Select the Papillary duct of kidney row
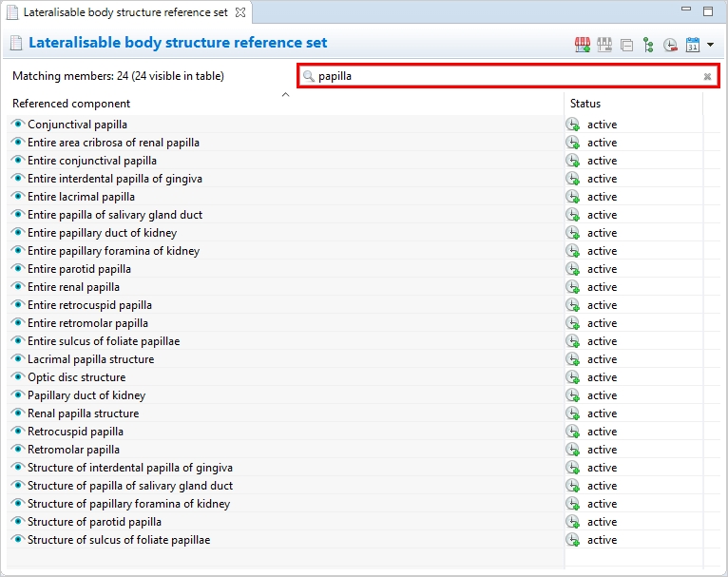The width and height of the screenshot is (728, 577). pos(86,395)
